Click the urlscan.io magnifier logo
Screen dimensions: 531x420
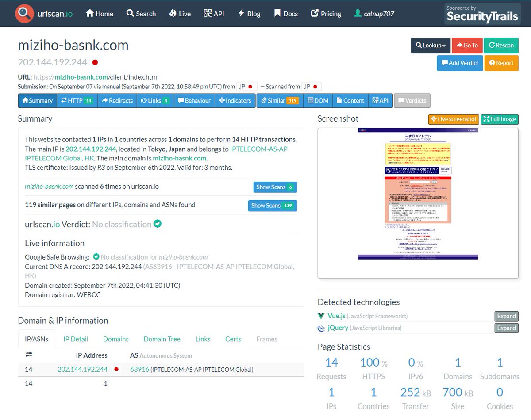[24, 13]
